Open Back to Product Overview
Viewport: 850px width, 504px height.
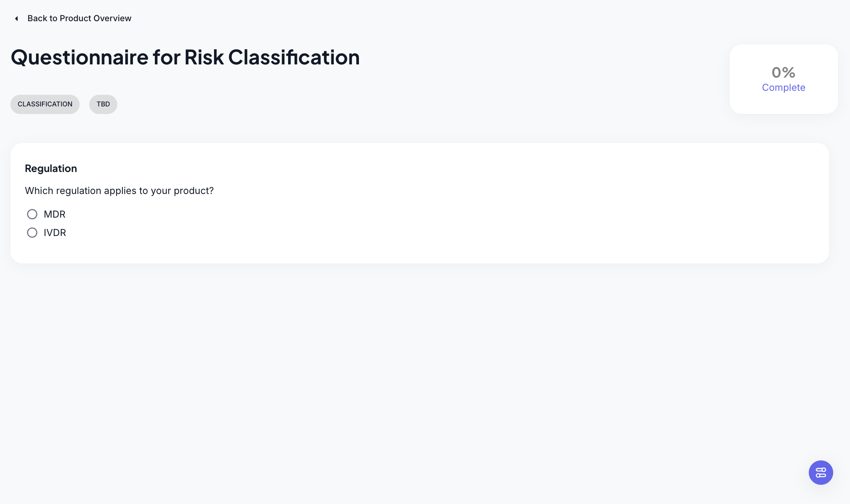pyautogui.click(x=79, y=18)
